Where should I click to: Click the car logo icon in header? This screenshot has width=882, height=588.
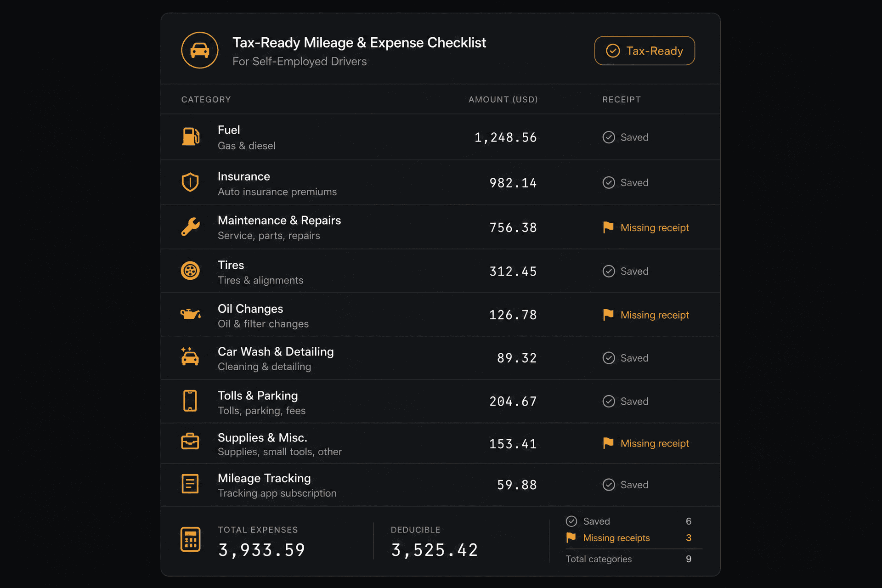pos(199,50)
